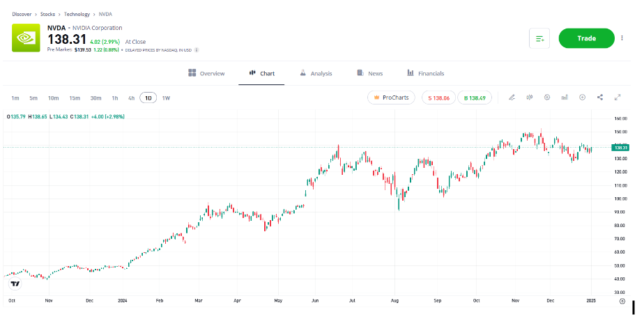Click the pre-market price $139.53
The height and width of the screenshot is (326, 644).
82,50
